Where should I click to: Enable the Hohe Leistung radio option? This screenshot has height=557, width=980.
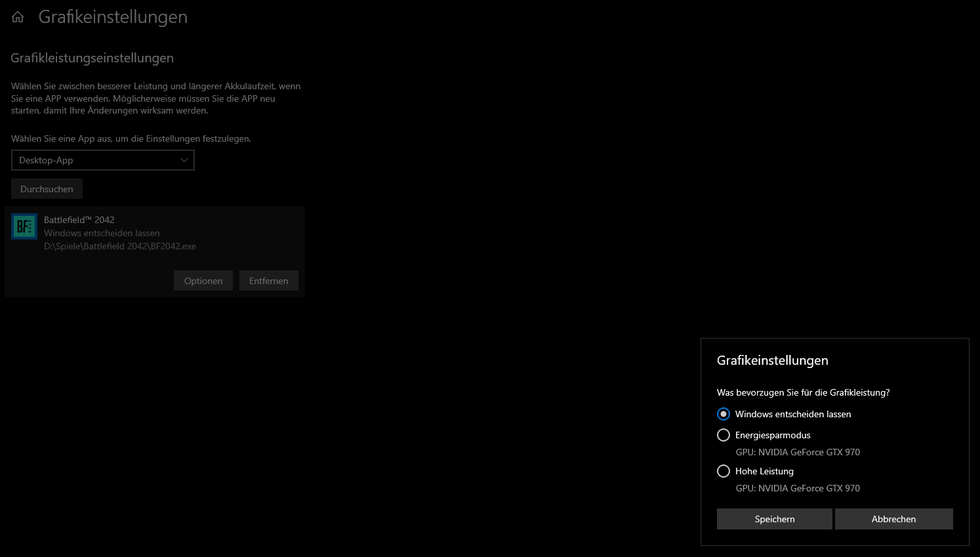(x=724, y=471)
